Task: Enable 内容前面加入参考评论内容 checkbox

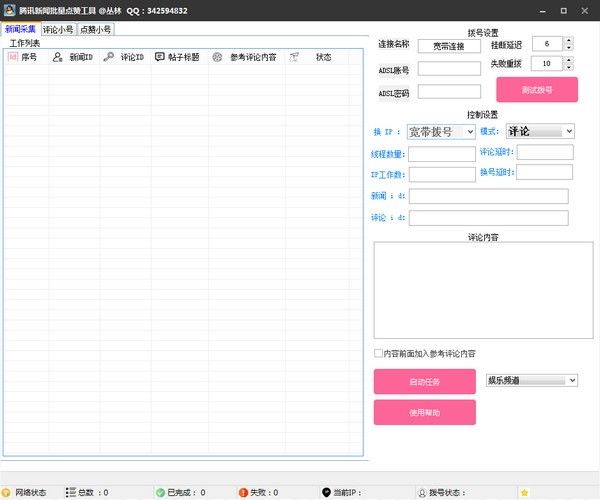Action: (x=378, y=353)
